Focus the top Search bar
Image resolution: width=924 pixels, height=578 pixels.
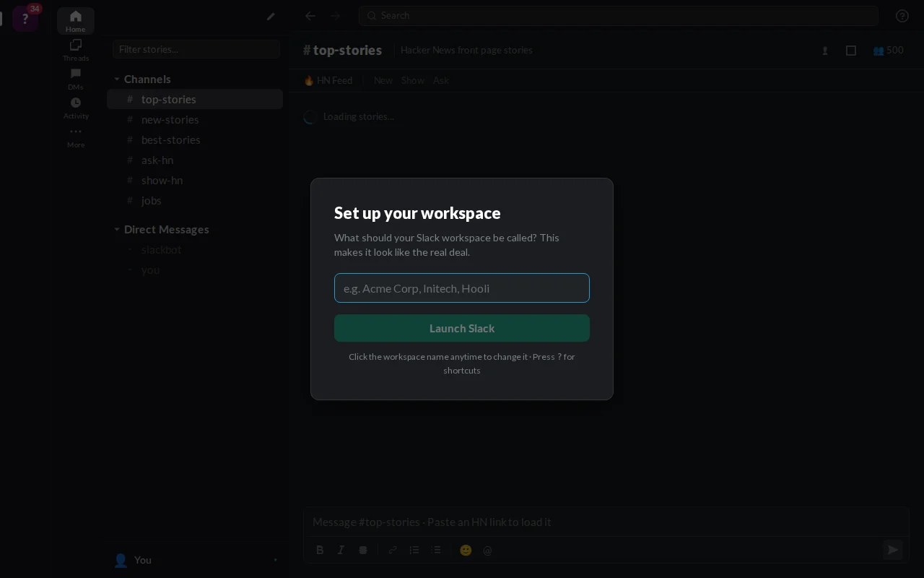click(x=619, y=15)
